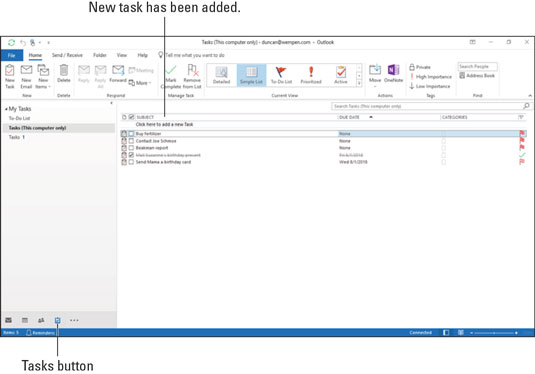Open the Address Book
Viewport: 535px width, 374px height.
[477, 76]
